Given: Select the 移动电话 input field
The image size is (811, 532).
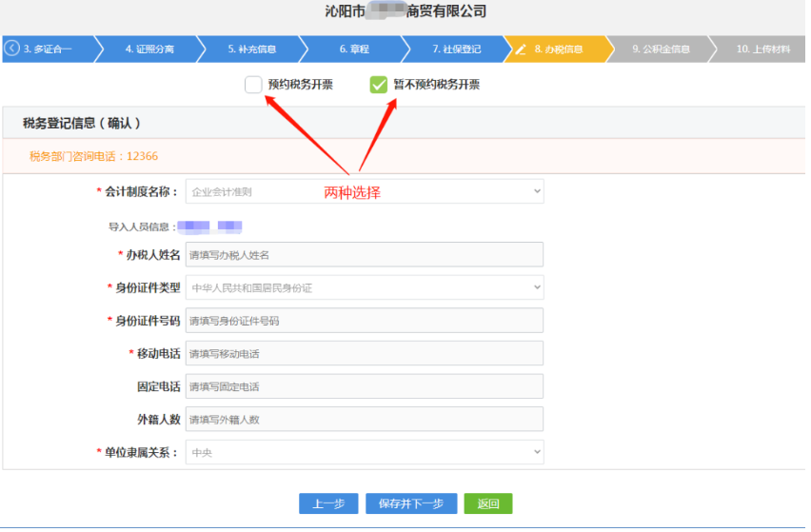Looking at the screenshot, I should pyautogui.click(x=364, y=353).
